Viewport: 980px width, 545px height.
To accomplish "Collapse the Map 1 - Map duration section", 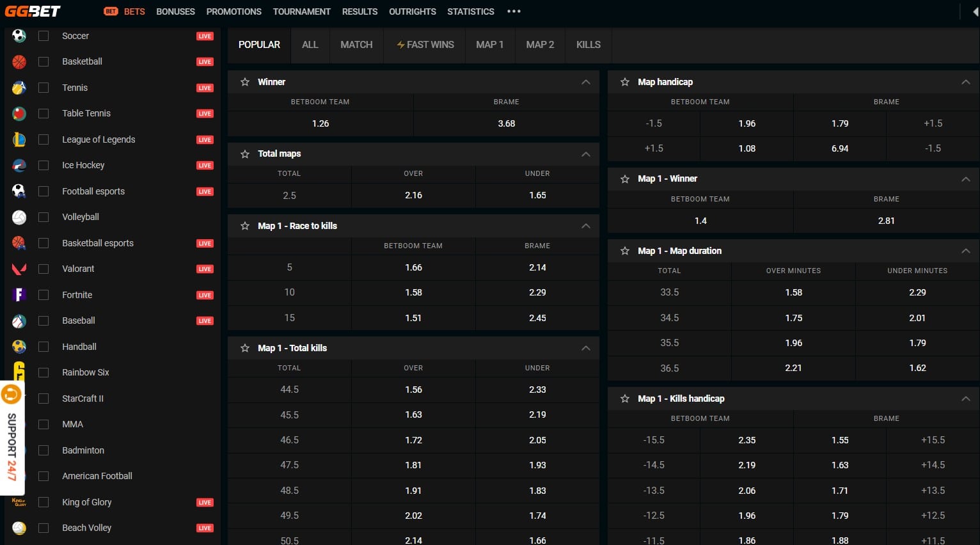I will pyautogui.click(x=965, y=251).
